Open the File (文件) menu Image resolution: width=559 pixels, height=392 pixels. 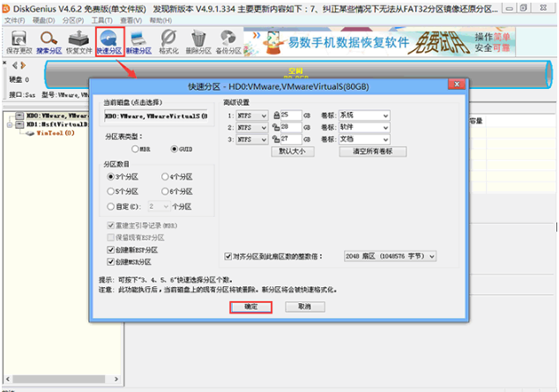15,20
